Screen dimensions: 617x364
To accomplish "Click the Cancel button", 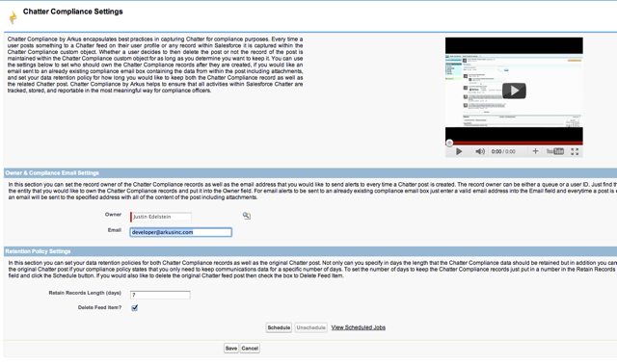I will tap(250, 349).
